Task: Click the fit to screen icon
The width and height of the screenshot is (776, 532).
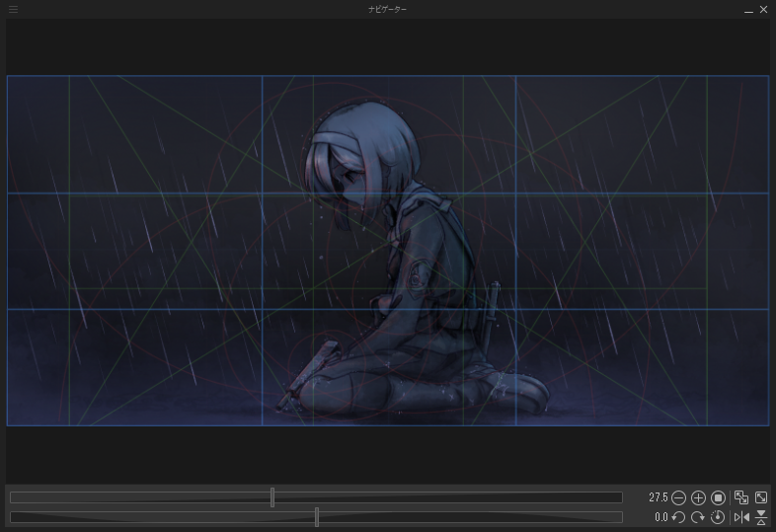Action: (761, 498)
